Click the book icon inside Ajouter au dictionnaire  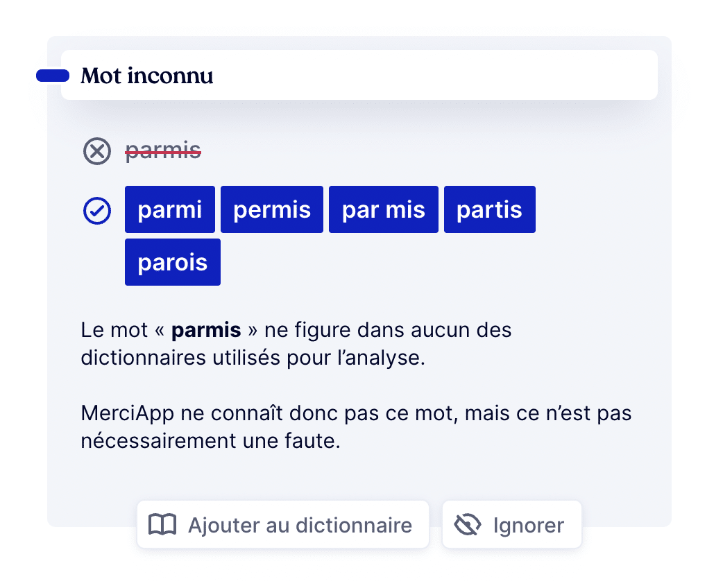click(160, 525)
